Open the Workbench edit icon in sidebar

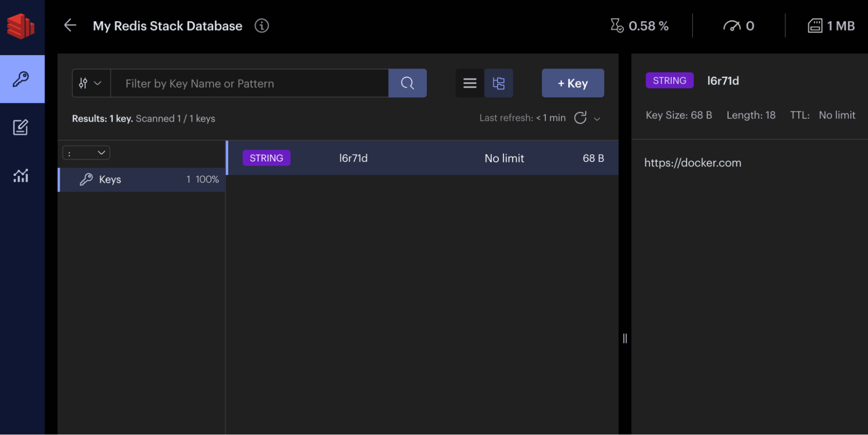[21, 127]
